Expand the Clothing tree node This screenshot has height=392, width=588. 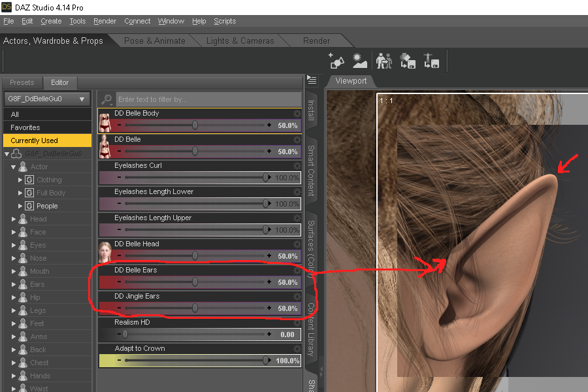(20, 180)
